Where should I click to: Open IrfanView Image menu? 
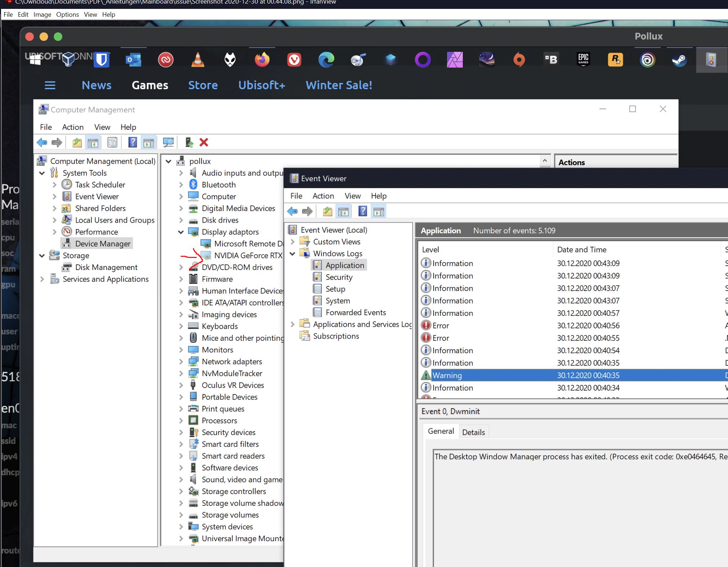click(42, 15)
